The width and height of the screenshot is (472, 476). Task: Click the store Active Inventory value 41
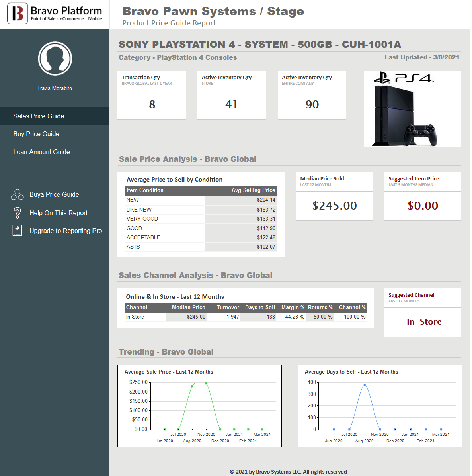pos(232,104)
